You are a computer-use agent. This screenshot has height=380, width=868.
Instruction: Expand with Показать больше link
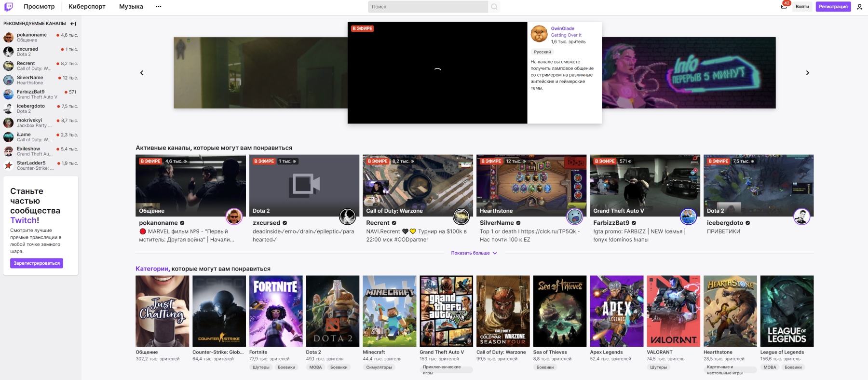tap(474, 253)
